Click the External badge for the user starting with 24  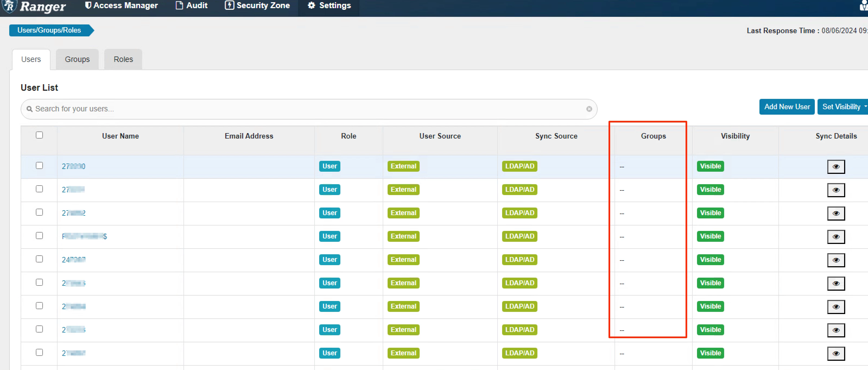[x=403, y=260]
